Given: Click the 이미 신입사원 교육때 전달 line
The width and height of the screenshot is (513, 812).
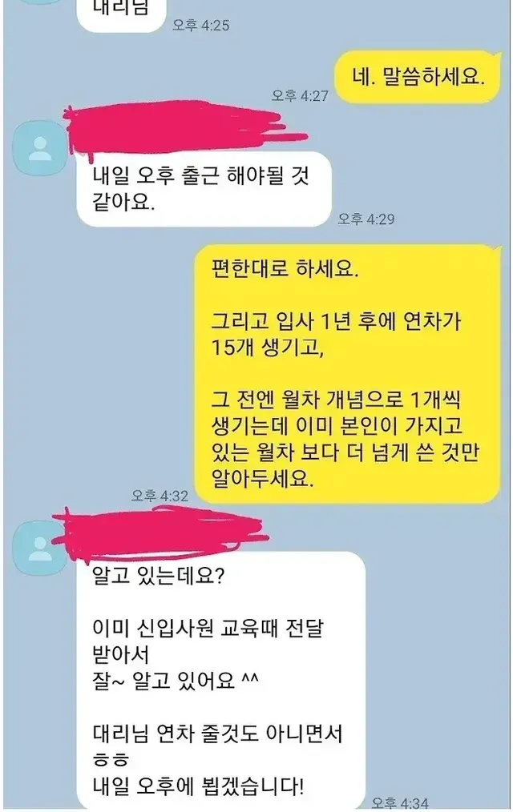Looking at the screenshot, I should 208,628.
